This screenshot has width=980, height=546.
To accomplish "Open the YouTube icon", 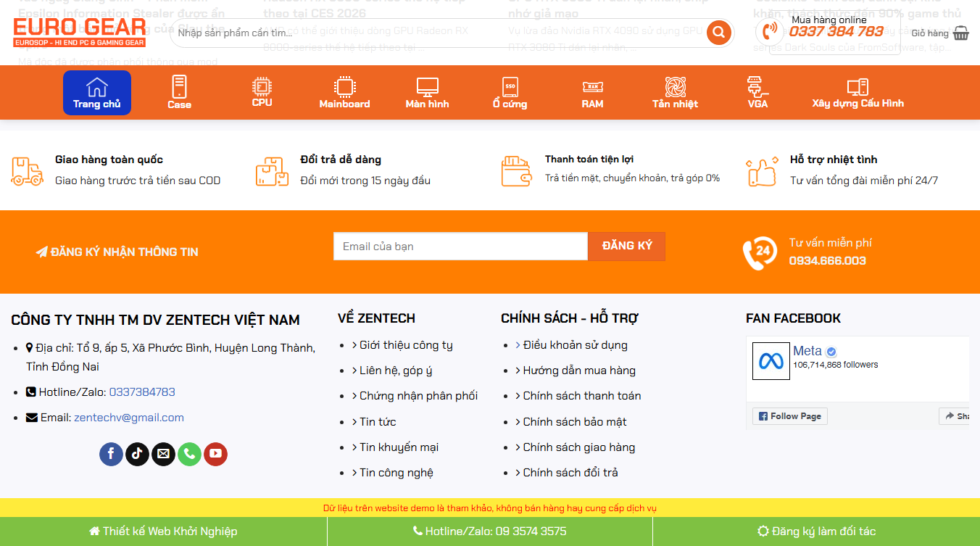I will (215, 454).
